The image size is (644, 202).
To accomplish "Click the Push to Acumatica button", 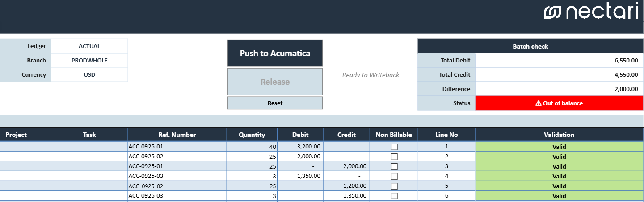I will point(275,53).
